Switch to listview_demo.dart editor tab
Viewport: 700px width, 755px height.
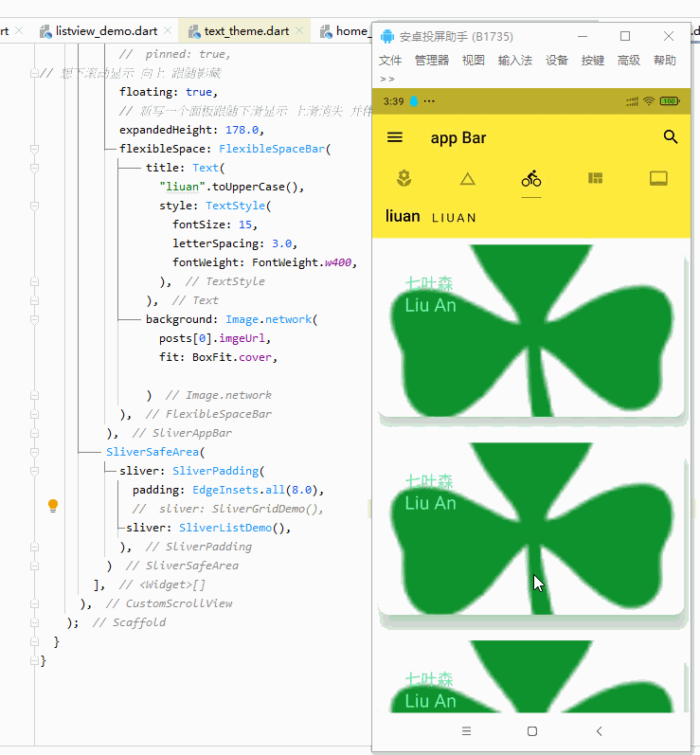tap(106, 31)
